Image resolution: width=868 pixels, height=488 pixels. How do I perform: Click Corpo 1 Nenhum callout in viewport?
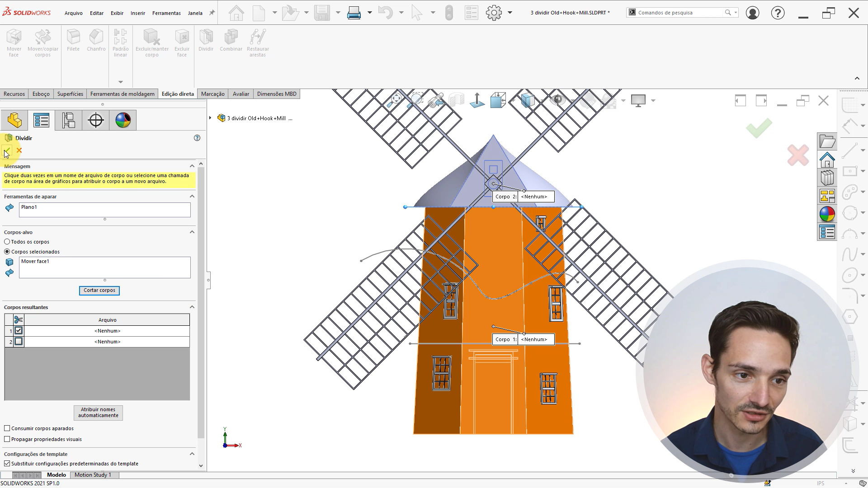pyautogui.click(x=523, y=339)
